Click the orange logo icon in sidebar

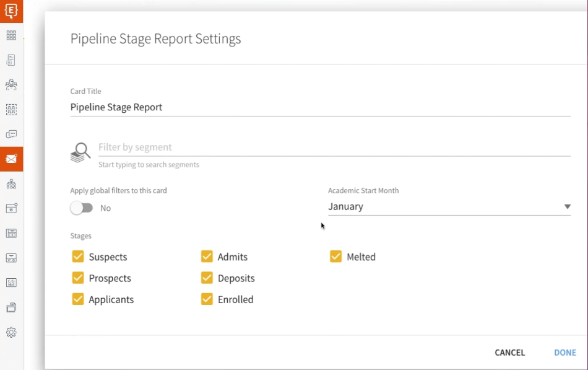point(11,11)
